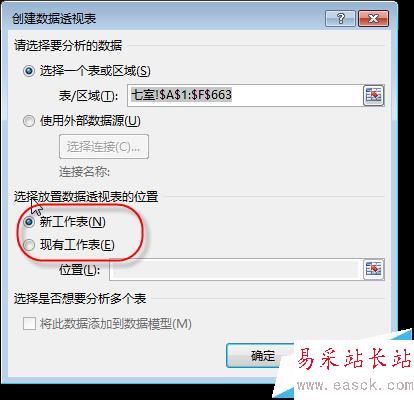Screen dimensions: 414x400
Task: Close the 创建数据透视表 dialog with the X
Action: click(373, 18)
